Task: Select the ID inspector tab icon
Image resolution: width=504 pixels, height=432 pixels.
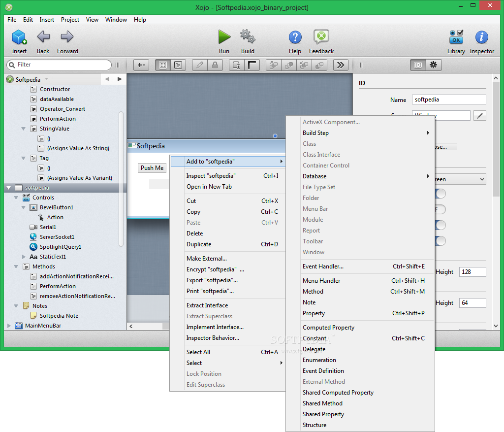Action: pyautogui.click(x=418, y=65)
